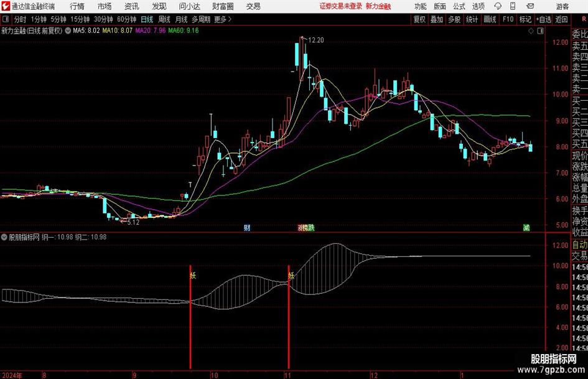The height and width of the screenshot is (379, 588).
Task: Click the 5.12 low price label
Action: 133,222
